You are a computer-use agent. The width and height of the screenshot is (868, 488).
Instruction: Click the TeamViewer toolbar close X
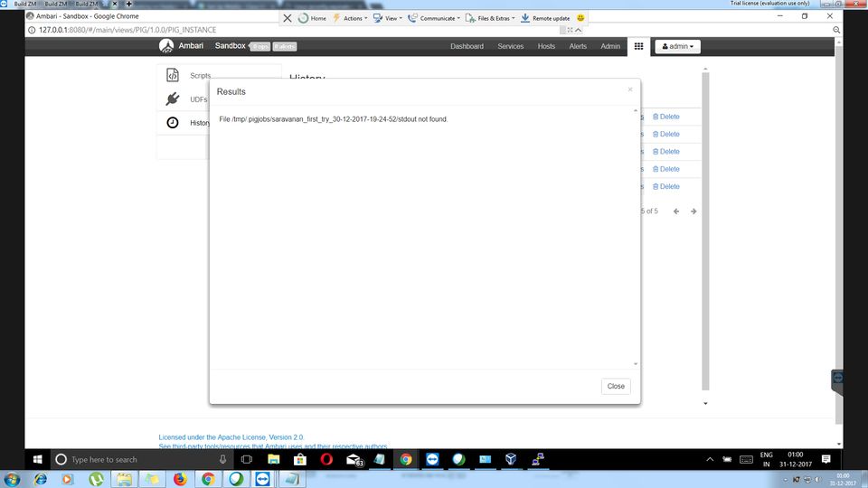(288, 18)
